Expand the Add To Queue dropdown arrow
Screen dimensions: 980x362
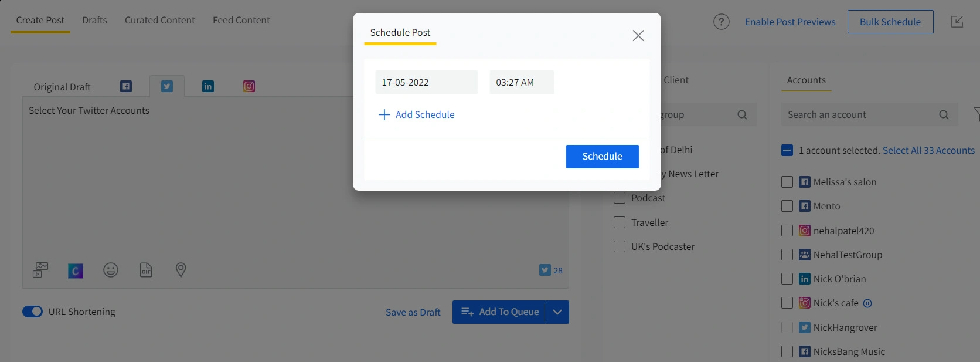click(557, 312)
